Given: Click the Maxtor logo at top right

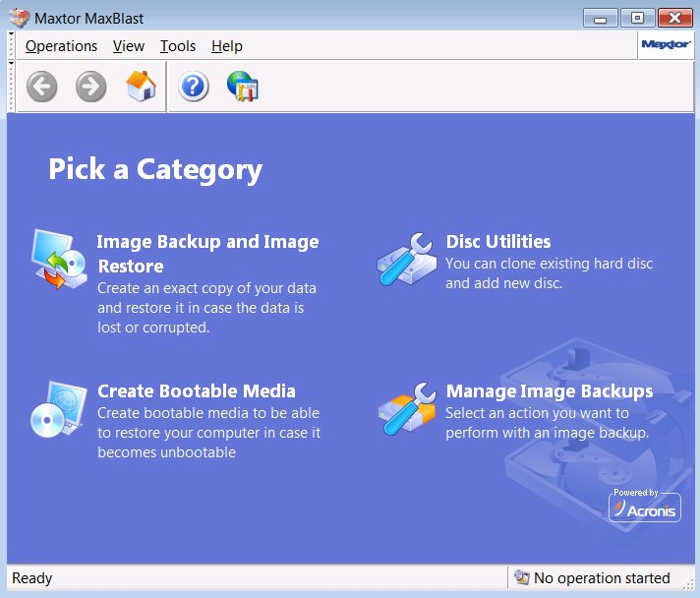Looking at the screenshot, I should pyautogui.click(x=666, y=44).
